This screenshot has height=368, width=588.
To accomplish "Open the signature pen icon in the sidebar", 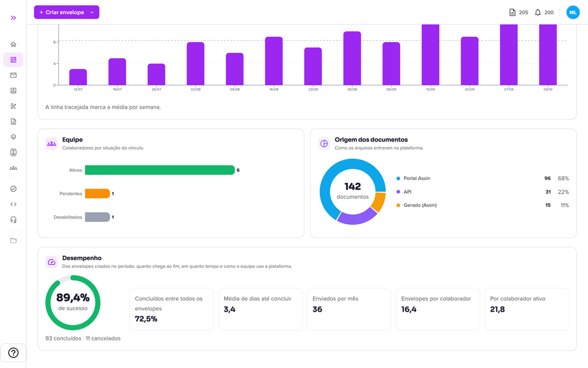I will click(x=13, y=106).
